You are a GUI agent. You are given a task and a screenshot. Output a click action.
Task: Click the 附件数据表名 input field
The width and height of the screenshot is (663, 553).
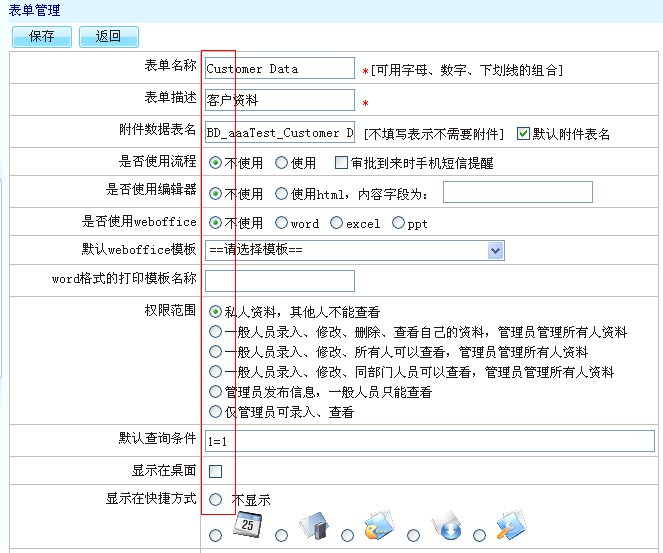point(280,132)
